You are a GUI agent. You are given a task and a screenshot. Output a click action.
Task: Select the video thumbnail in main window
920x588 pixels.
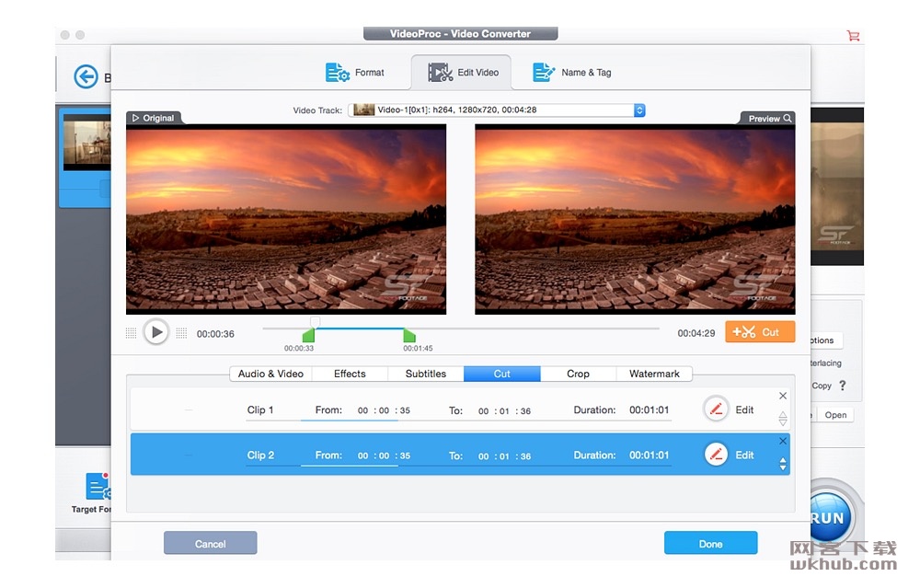(86, 143)
